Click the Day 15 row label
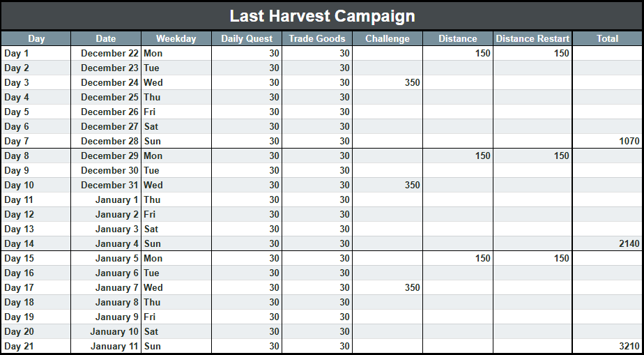Image resolution: width=644 pixels, height=355 pixels. click(20, 258)
